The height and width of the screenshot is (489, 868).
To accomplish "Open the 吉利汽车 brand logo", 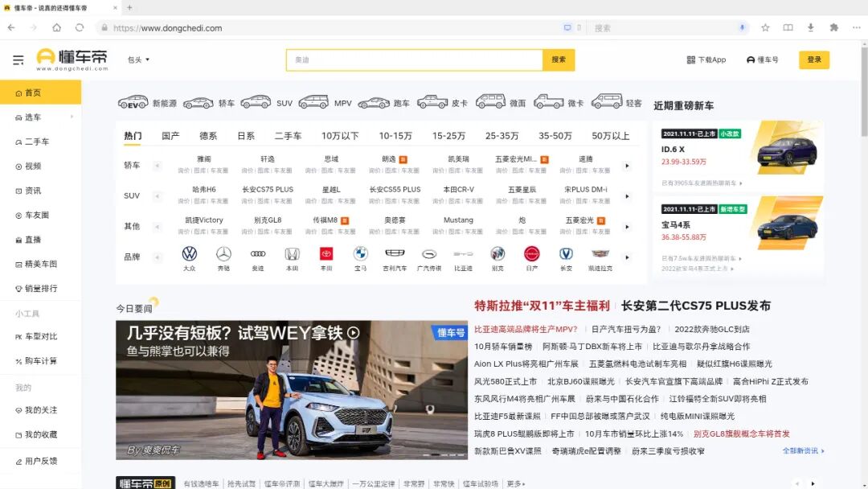I will coord(395,253).
